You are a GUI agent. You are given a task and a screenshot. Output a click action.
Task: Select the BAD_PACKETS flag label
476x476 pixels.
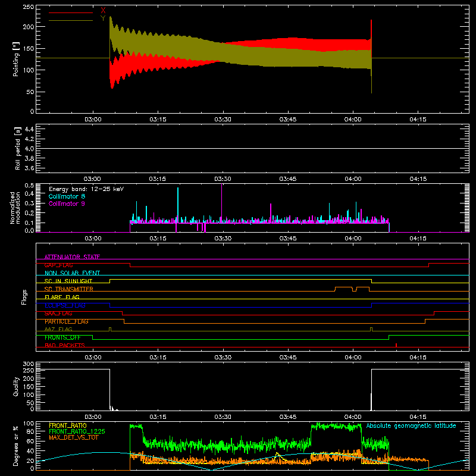point(65,345)
